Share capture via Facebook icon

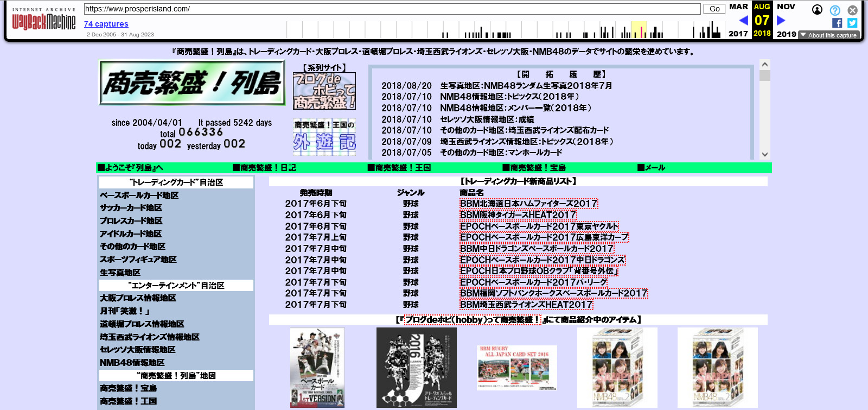(x=837, y=23)
